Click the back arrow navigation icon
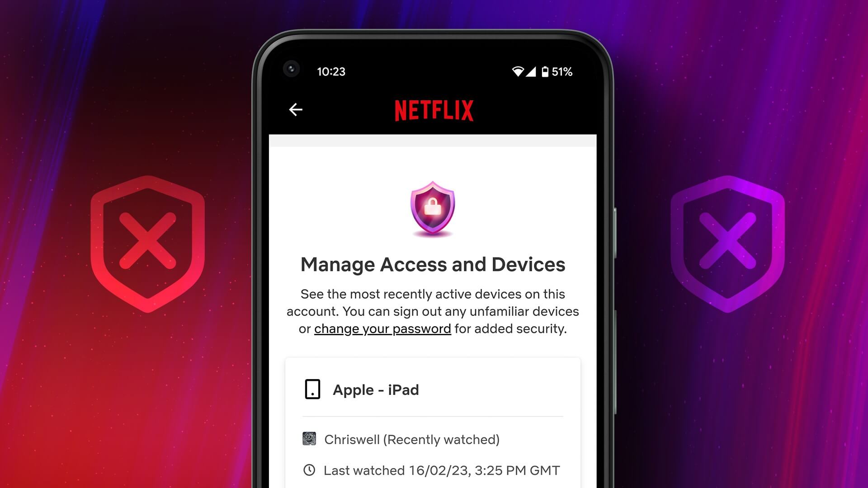Image resolution: width=868 pixels, height=488 pixels. click(x=296, y=109)
